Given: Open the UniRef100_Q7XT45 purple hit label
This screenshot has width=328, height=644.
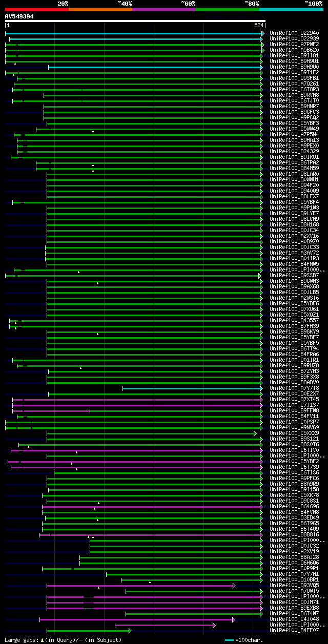Looking at the screenshot, I should point(294,400).
